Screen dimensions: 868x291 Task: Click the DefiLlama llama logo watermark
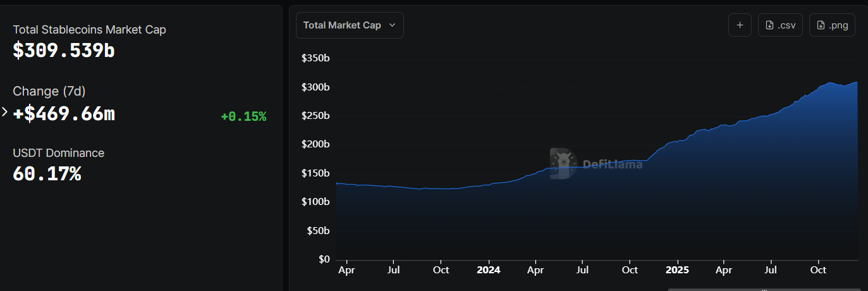pyautogui.click(x=561, y=163)
